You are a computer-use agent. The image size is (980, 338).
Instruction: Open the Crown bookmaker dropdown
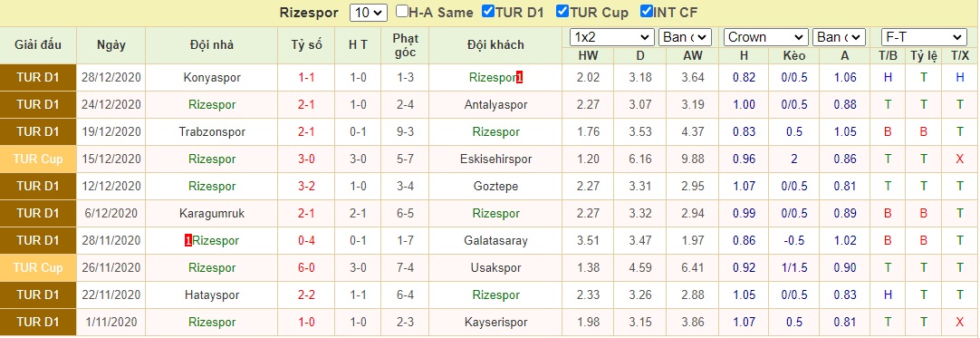pos(766,37)
